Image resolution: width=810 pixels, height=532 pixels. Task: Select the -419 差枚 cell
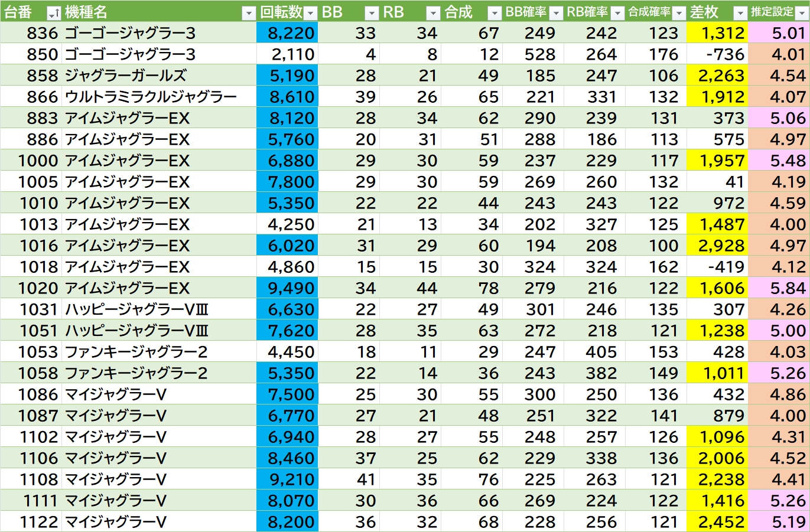[x=717, y=267]
